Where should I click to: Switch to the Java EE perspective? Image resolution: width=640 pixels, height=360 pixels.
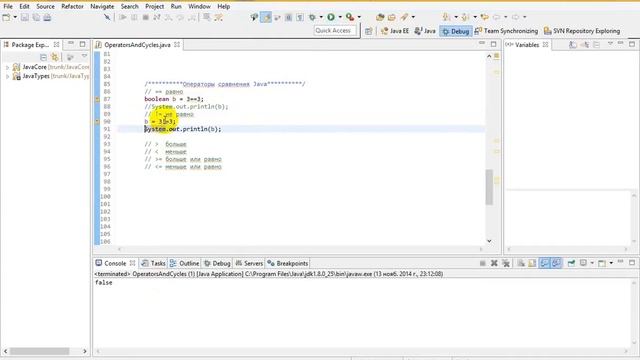coord(395,31)
